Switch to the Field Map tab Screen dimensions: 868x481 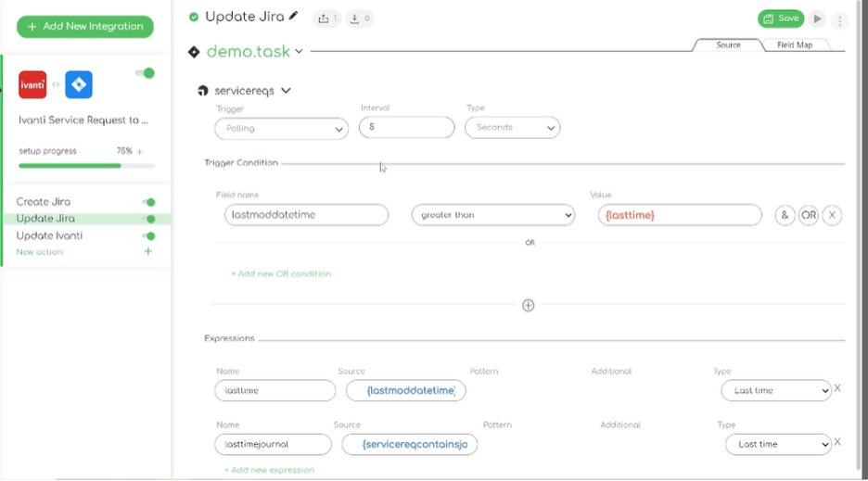click(795, 45)
